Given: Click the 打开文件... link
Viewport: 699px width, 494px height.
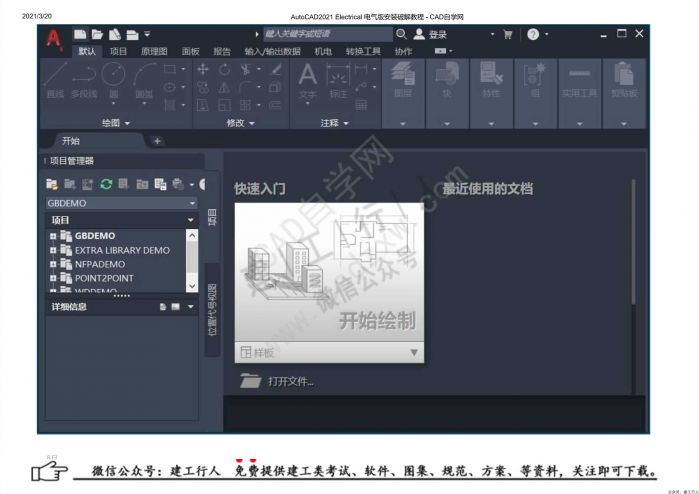Looking at the screenshot, I should [x=291, y=382].
